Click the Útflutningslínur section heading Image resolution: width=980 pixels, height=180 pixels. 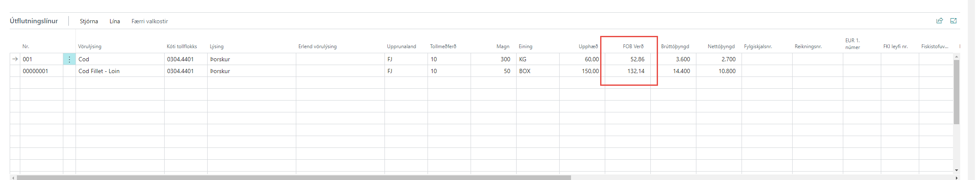pos(34,21)
